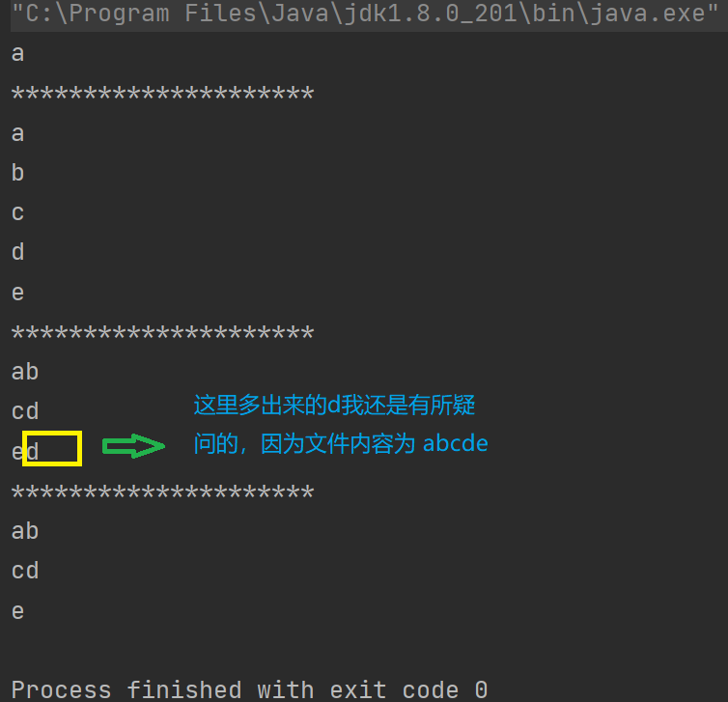
Task: Click "Process finished with exit code 0" text
Action: 249,689
